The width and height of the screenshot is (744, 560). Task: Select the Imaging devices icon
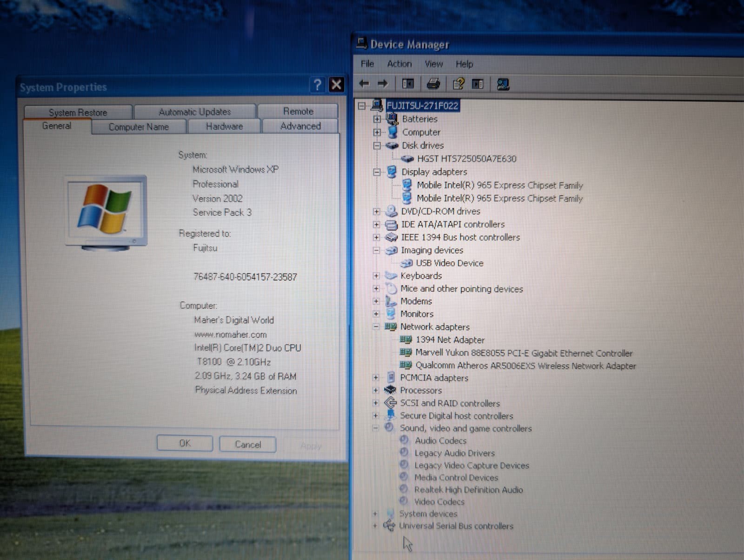coord(391,250)
